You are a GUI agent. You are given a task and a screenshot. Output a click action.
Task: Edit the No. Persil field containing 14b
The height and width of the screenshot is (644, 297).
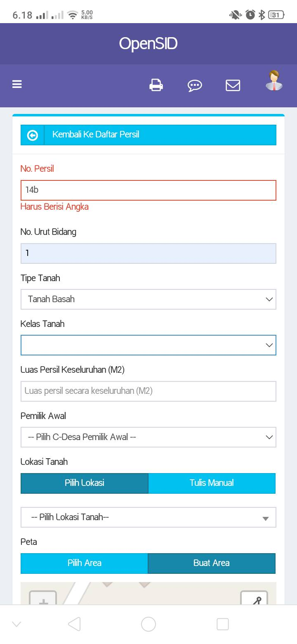click(x=148, y=190)
